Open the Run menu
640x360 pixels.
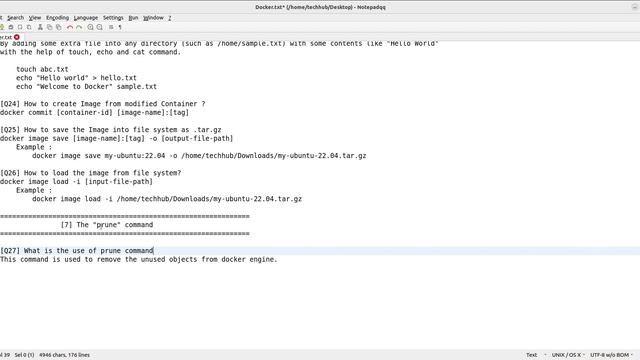[x=133, y=18]
